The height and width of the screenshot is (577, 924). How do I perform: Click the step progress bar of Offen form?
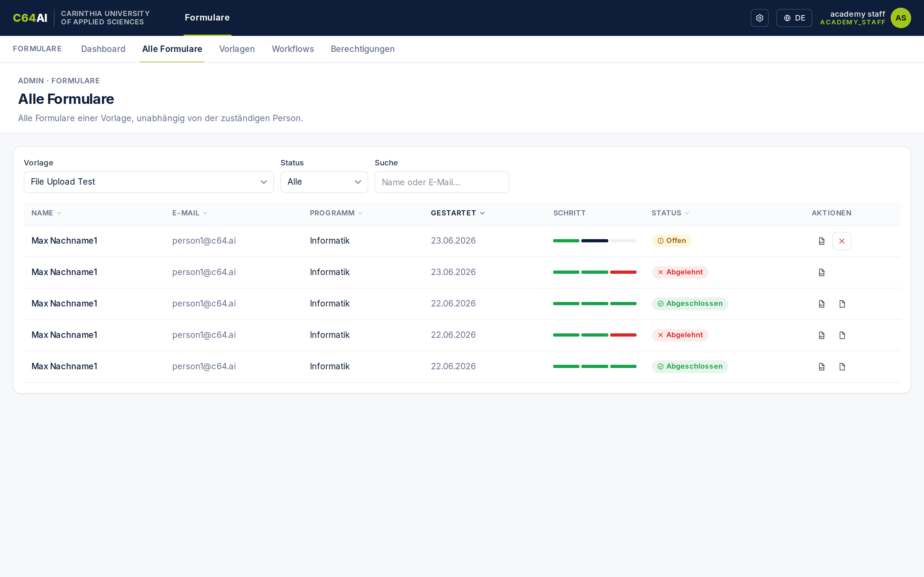(x=595, y=241)
